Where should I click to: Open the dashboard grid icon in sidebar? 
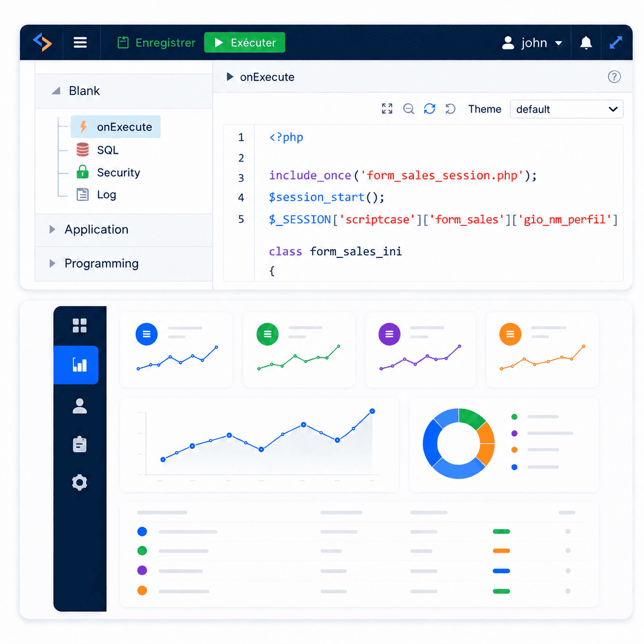tap(80, 326)
